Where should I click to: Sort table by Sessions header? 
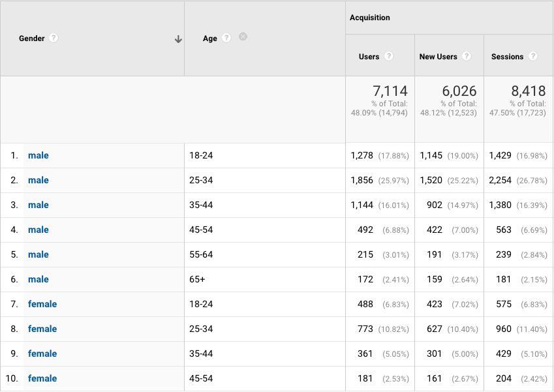507,57
